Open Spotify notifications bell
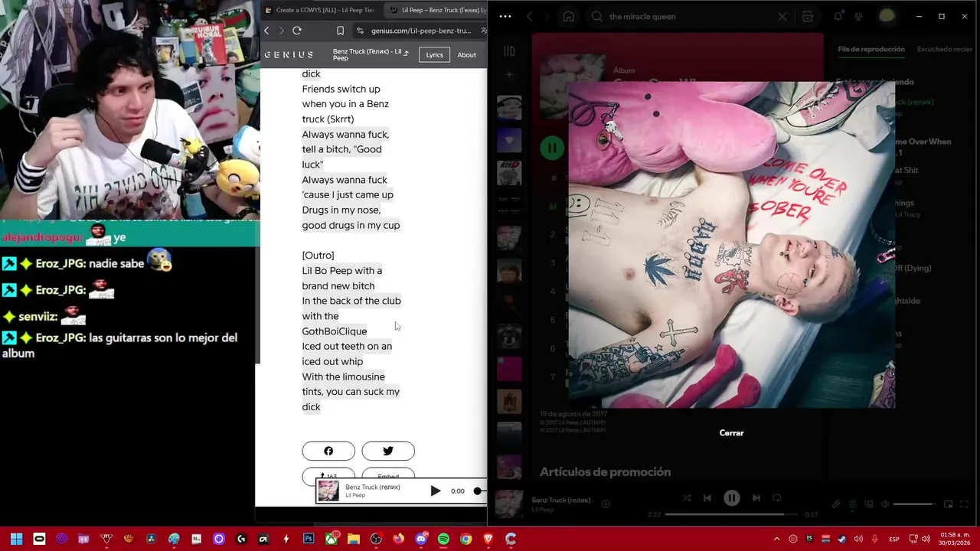The width and height of the screenshot is (980, 551). (838, 16)
